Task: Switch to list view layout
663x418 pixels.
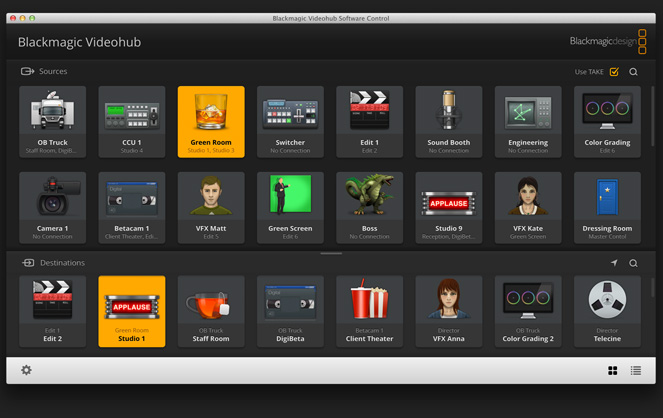Action: click(635, 370)
